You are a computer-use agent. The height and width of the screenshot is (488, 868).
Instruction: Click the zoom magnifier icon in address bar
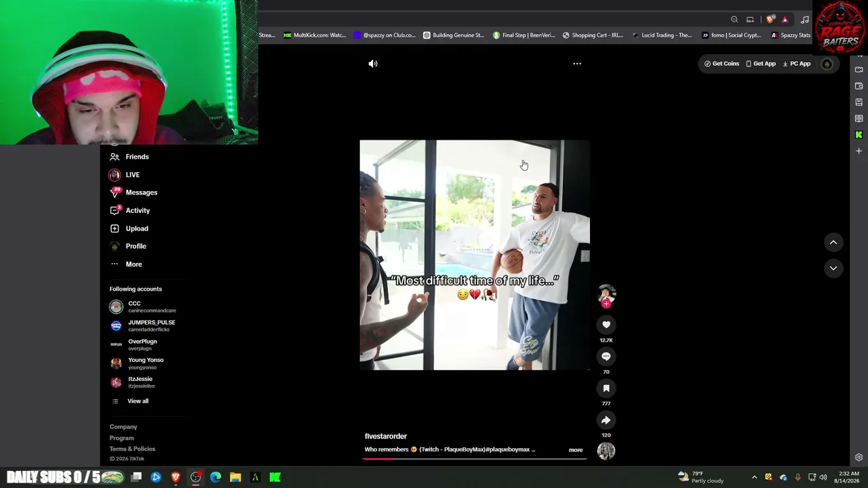point(734,20)
